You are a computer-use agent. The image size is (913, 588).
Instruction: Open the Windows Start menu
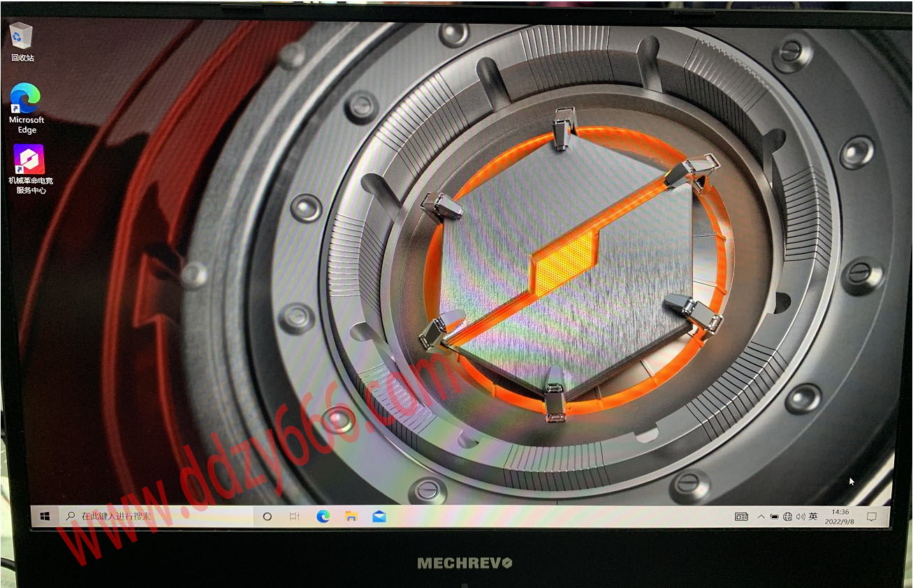click(45, 516)
